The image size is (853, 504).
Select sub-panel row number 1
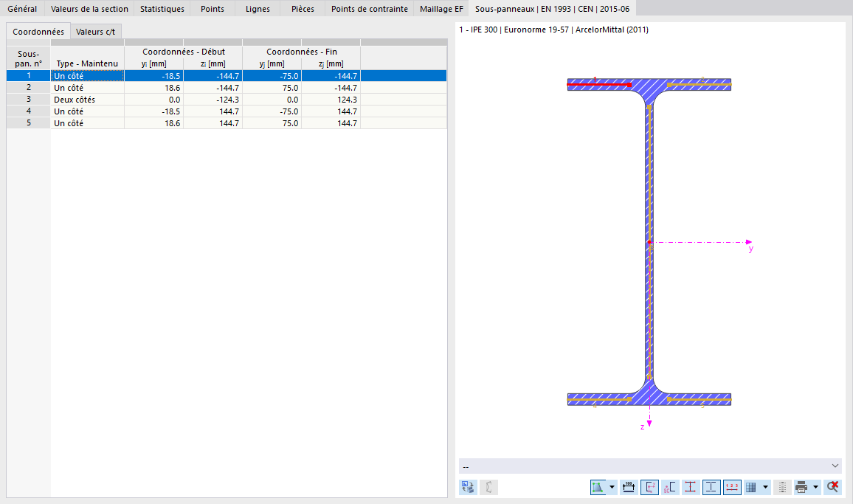click(x=28, y=76)
